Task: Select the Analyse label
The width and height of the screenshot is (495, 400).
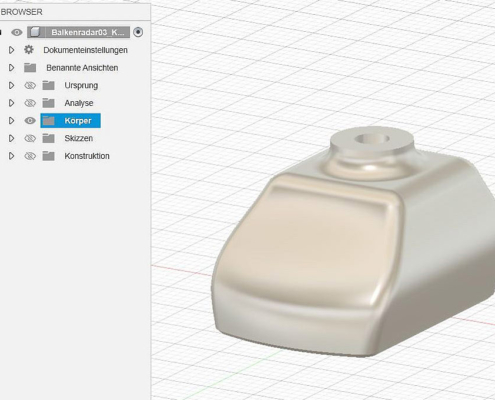Action: coord(79,103)
